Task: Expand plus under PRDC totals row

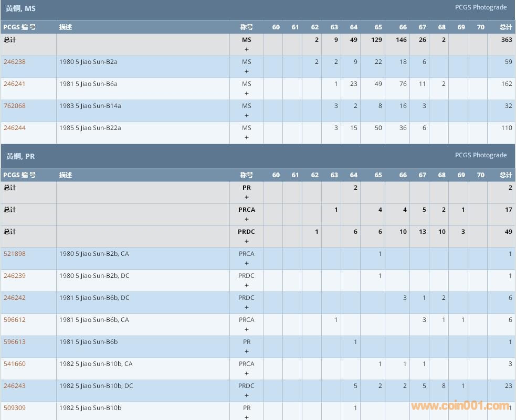Action: pos(247,242)
